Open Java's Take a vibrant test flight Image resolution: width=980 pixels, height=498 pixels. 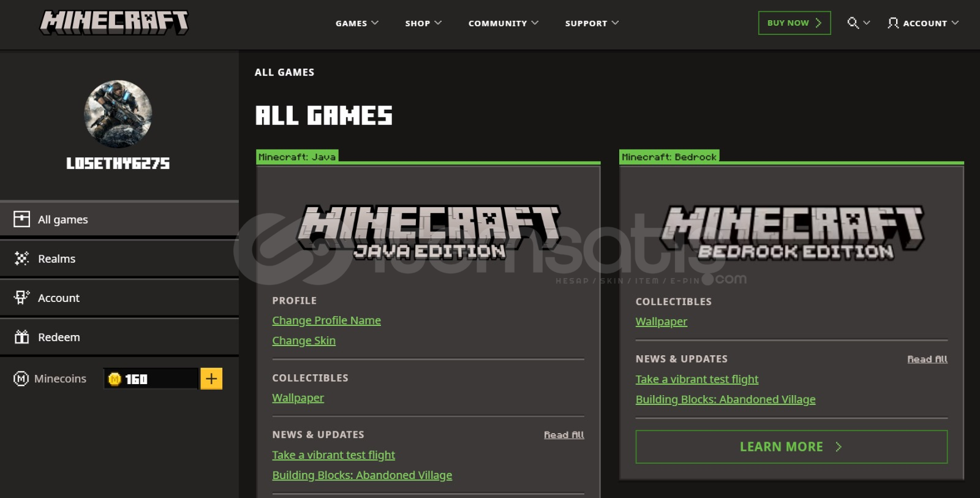(334, 455)
